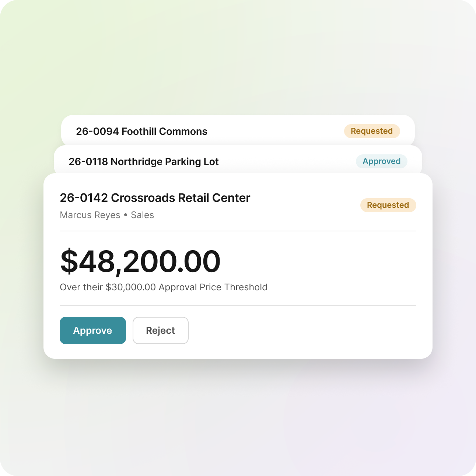Select project number 26-0118
This screenshot has width=476, height=476.
(88, 162)
